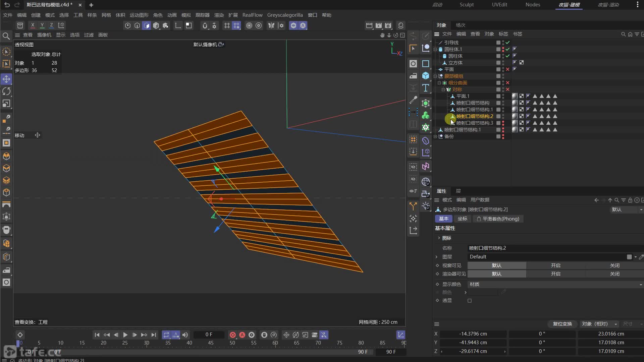Click the undo arrow icon
The width and height of the screenshot is (644, 362).
7,5
